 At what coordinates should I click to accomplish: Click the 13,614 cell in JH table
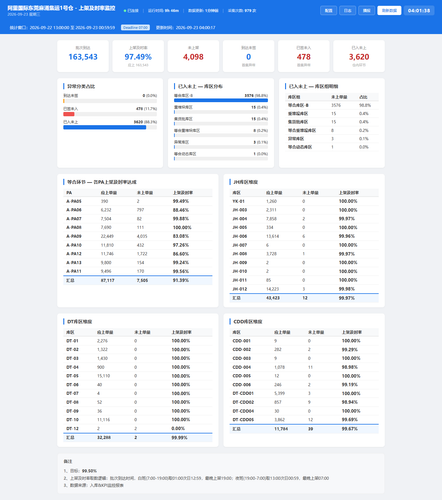click(272, 236)
